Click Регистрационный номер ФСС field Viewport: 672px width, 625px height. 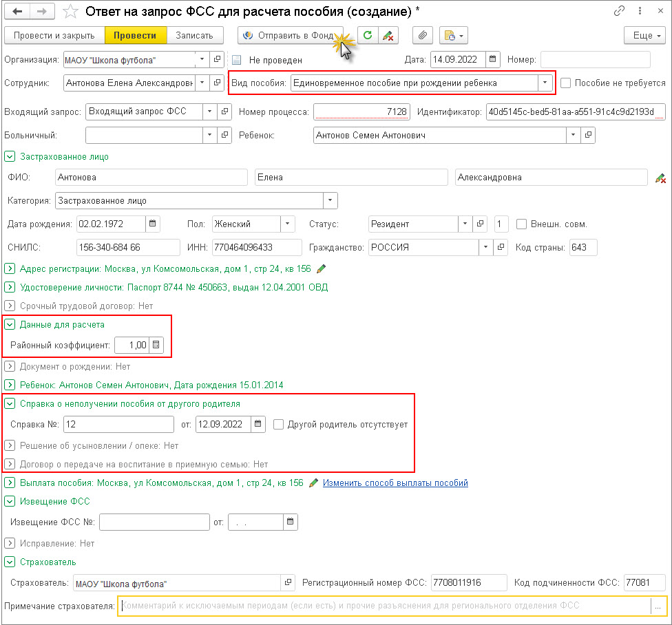click(469, 582)
